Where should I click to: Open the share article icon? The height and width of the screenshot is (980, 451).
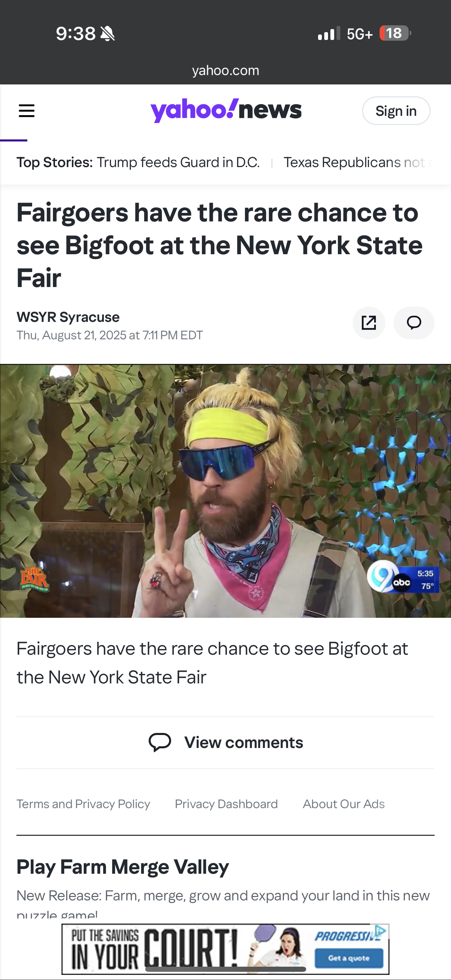(369, 323)
